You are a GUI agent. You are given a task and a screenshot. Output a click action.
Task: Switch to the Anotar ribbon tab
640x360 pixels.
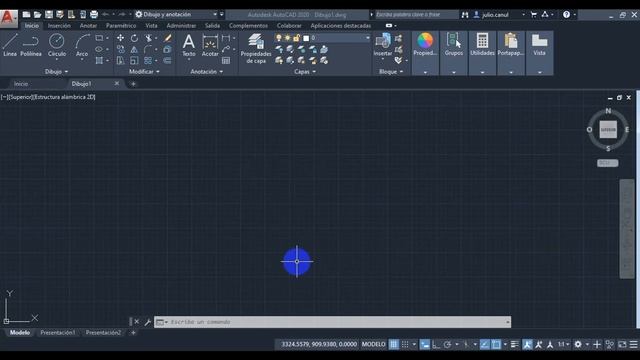(x=88, y=25)
